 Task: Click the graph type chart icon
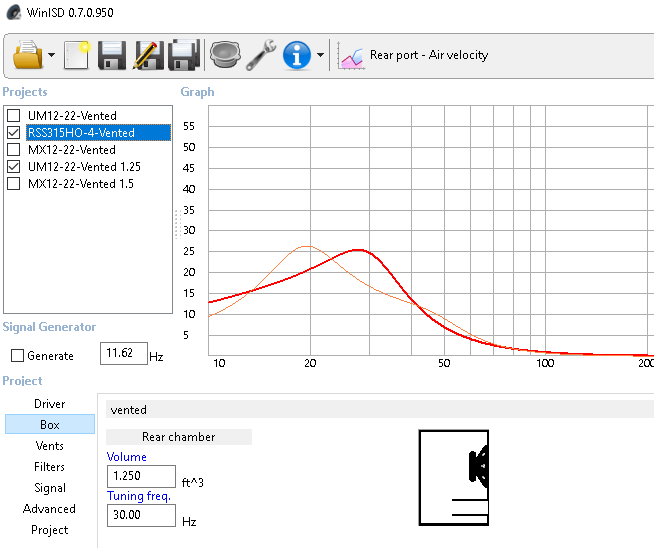pyautogui.click(x=351, y=55)
